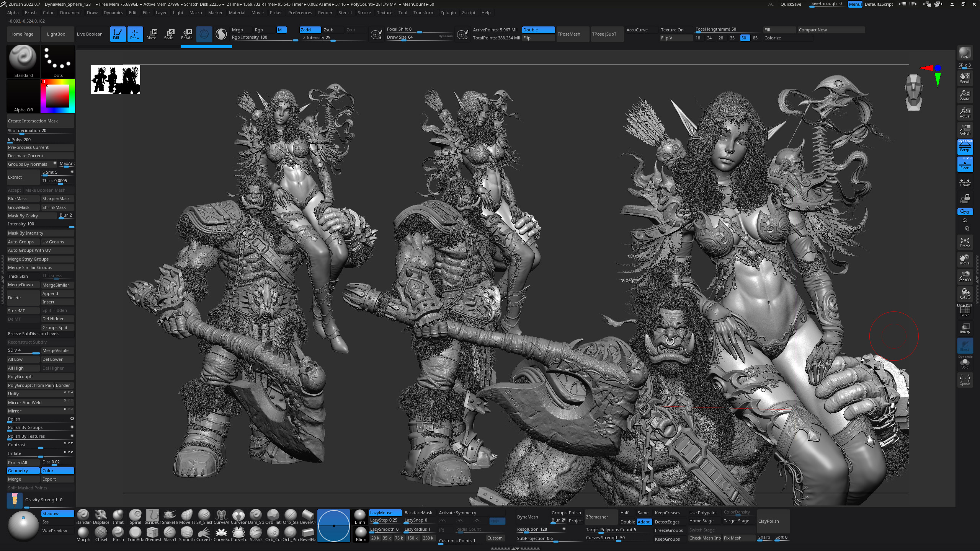Select the Morph brush

pyautogui.click(x=83, y=534)
